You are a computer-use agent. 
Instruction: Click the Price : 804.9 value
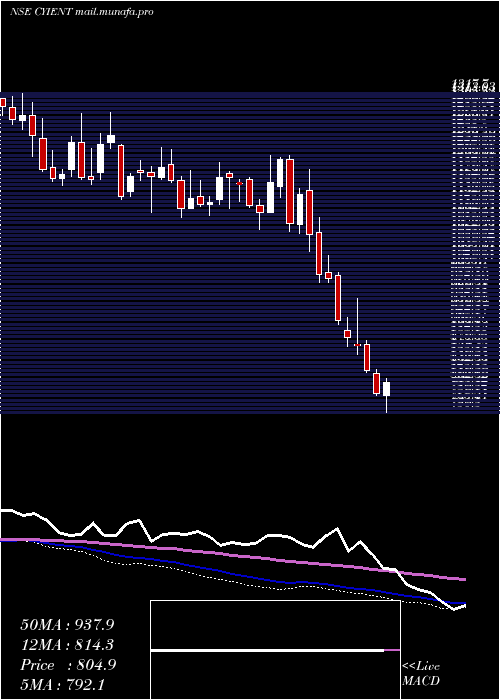coord(68,665)
